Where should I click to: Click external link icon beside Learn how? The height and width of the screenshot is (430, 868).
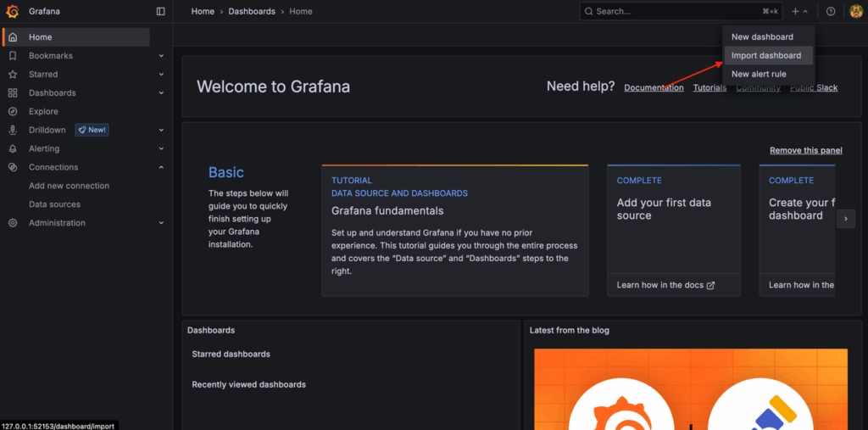711,285
